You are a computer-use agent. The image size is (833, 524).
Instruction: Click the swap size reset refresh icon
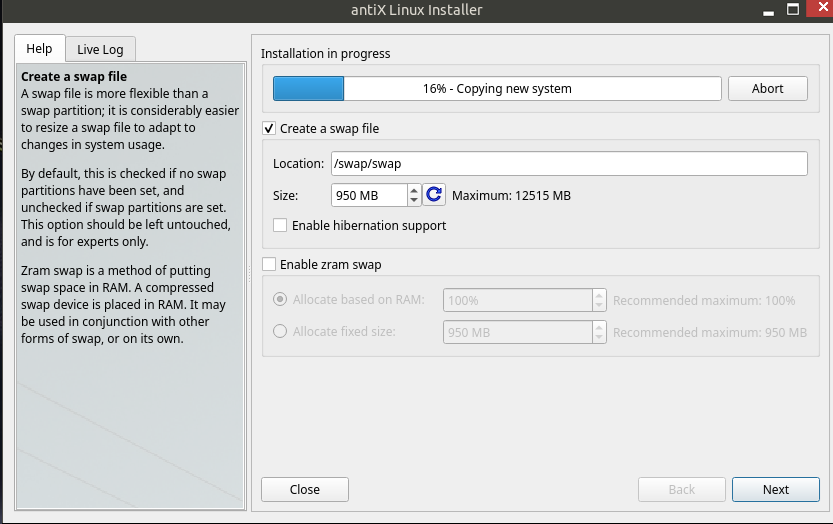pos(434,196)
